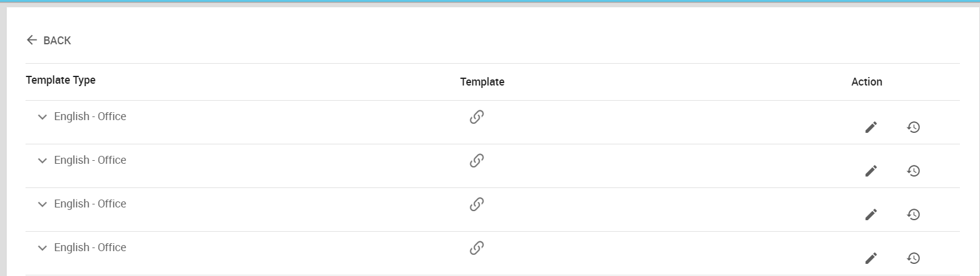Edit the second row's template with the pencil
This screenshot has height=276, width=980.
click(x=871, y=170)
